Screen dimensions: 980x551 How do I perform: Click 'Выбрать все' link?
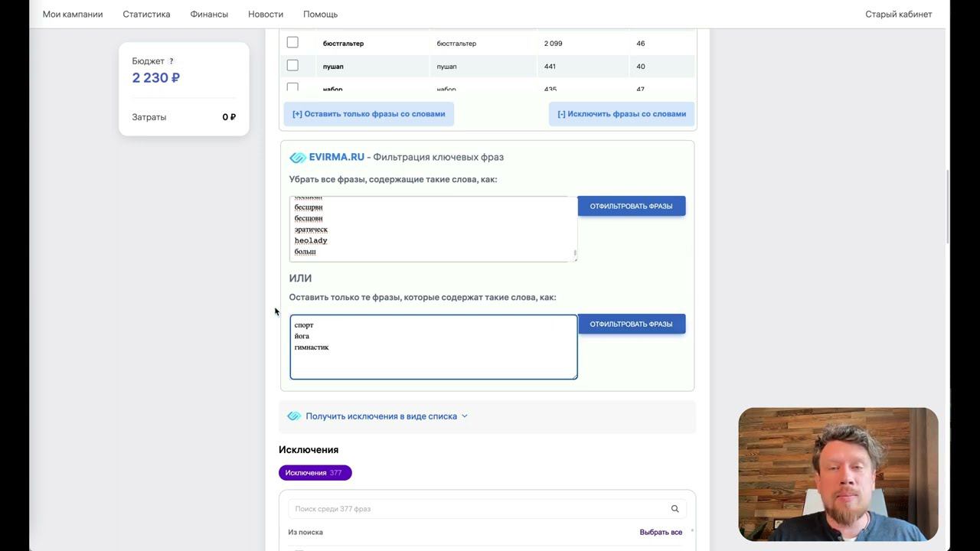(x=661, y=532)
